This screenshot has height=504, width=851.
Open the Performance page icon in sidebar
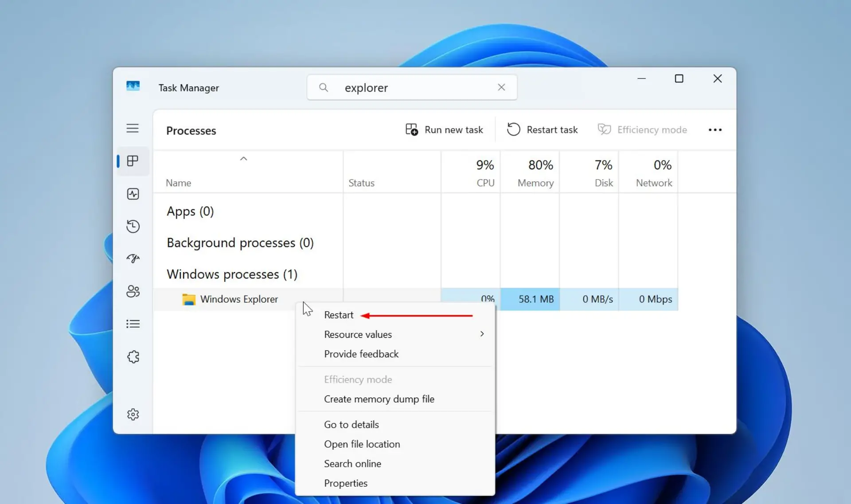[133, 194]
